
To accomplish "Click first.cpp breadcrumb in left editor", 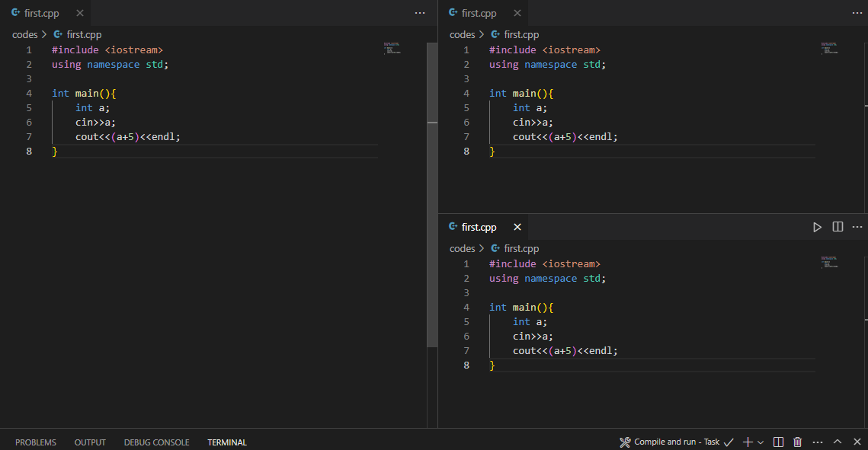I will tap(84, 35).
